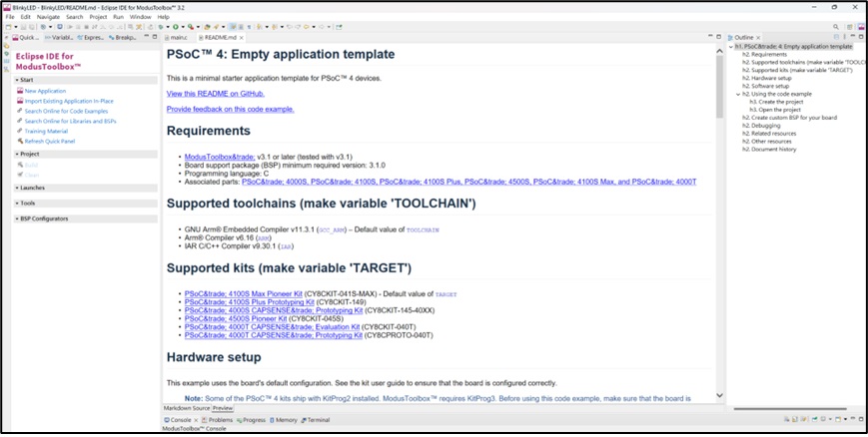Click the Import Existing Application In-Place icon
Viewport: 868px width, 437px height.
point(18,101)
